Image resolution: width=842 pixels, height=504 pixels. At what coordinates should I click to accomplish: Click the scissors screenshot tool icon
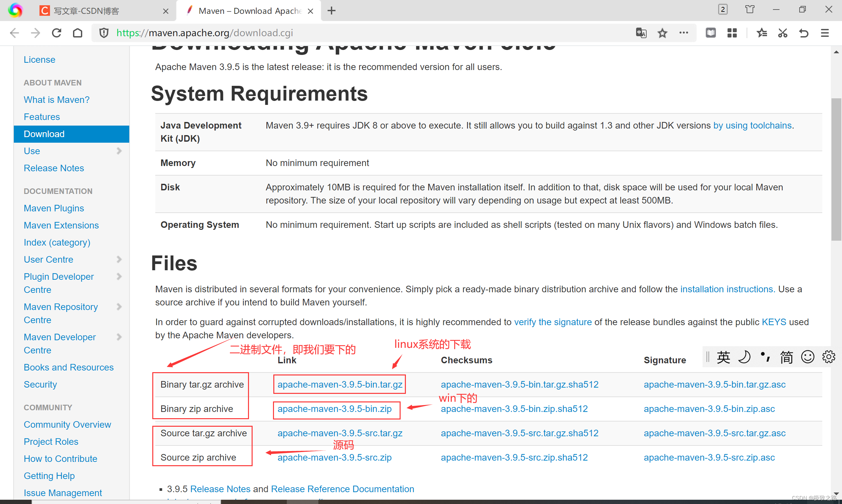coord(782,33)
